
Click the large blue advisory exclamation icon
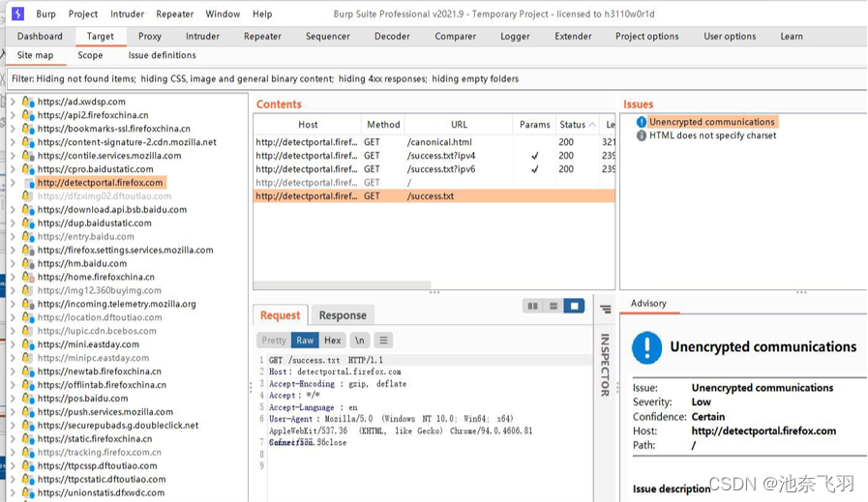pyautogui.click(x=646, y=347)
